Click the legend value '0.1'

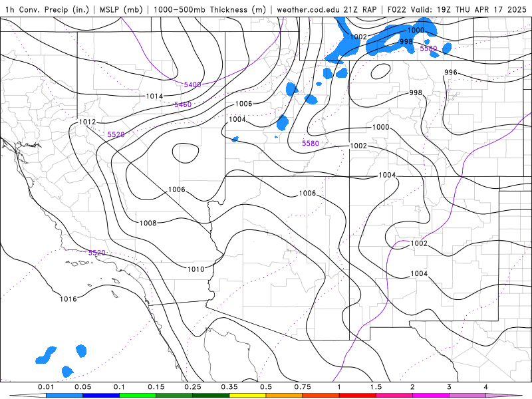click(120, 387)
